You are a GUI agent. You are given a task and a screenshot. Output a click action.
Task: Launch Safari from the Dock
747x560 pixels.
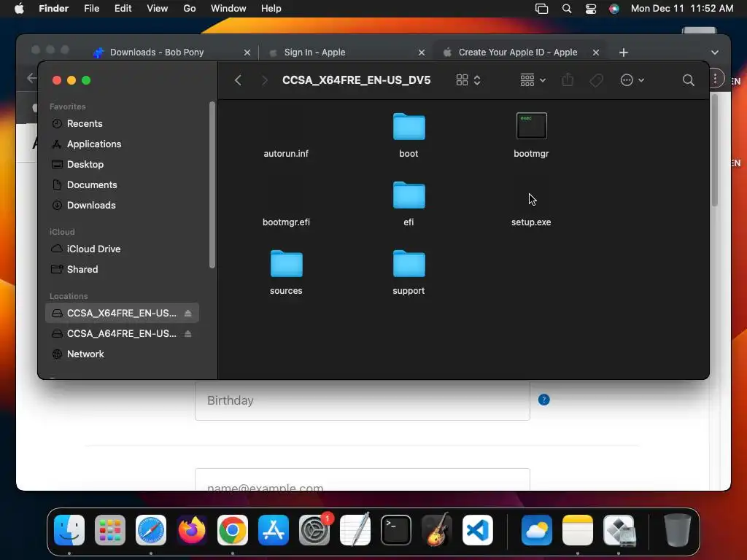pyautogui.click(x=151, y=530)
